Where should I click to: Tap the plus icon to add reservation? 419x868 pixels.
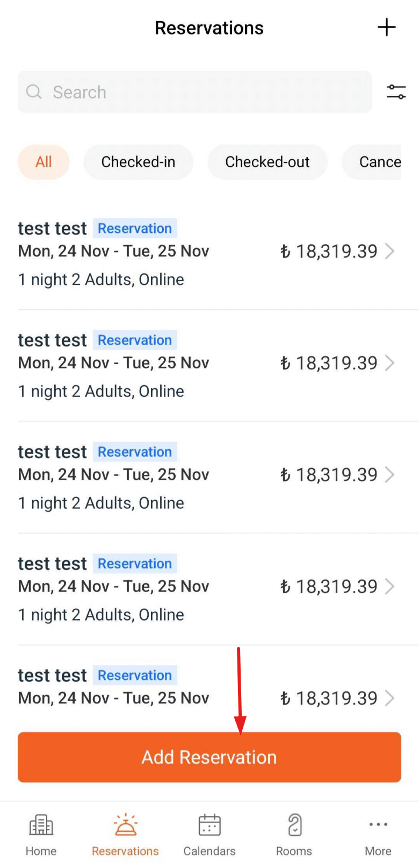point(386,27)
